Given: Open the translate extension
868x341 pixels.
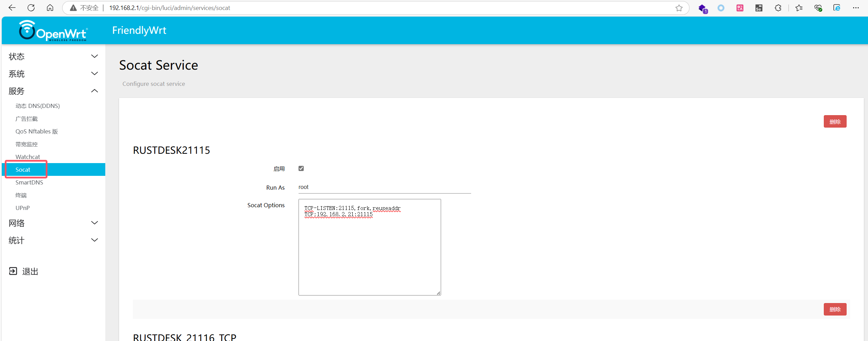Looking at the screenshot, I should click(739, 8).
